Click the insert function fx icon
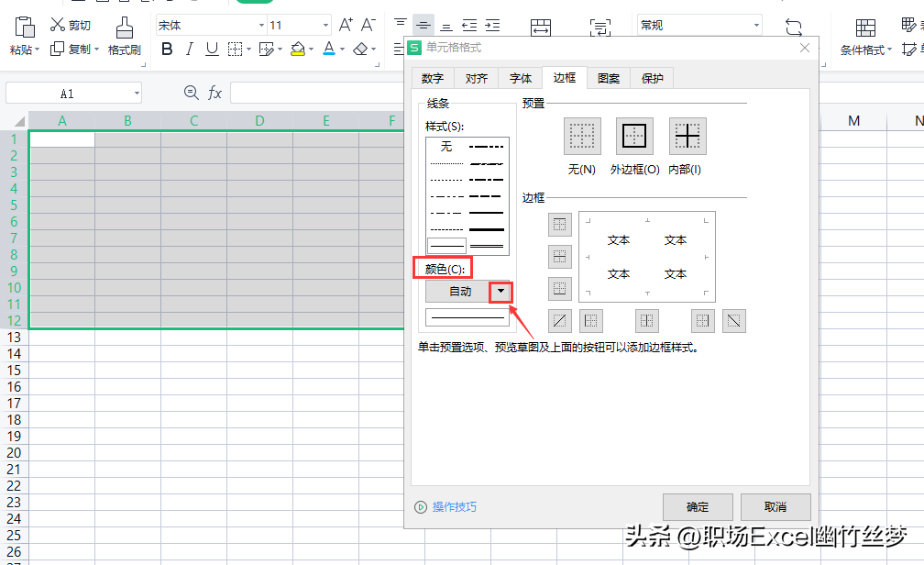 215,93
